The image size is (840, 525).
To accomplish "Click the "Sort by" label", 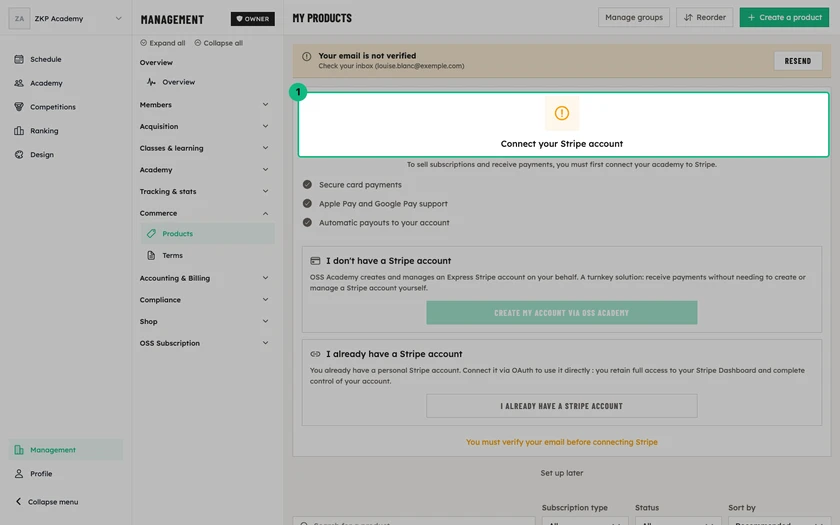I will (x=741, y=507).
